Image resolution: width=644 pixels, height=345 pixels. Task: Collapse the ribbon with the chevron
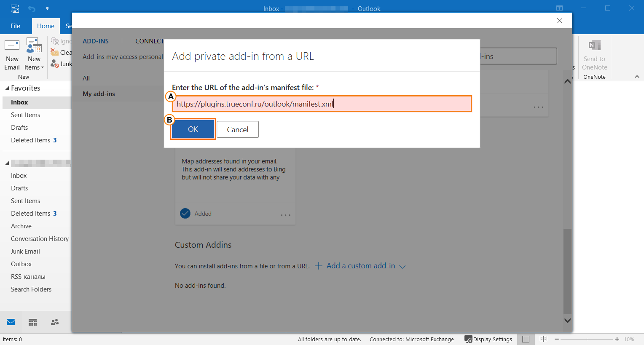tap(636, 77)
